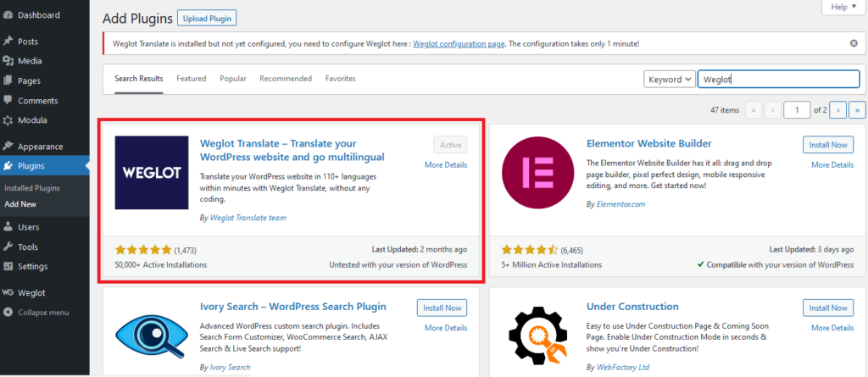Image resolution: width=868 pixels, height=377 pixels.
Task: Click the plugin search input field
Action: point(778,79)
